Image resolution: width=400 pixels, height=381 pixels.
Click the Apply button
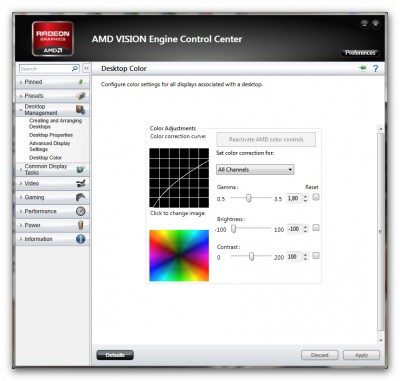tap(361, 355)
